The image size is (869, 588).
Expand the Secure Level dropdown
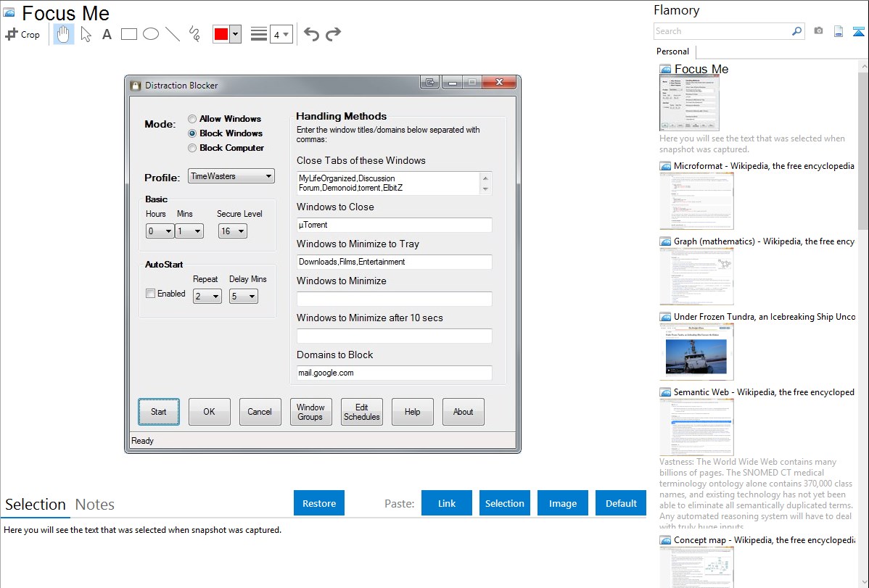pyautogui.click(x=232, y=231)
